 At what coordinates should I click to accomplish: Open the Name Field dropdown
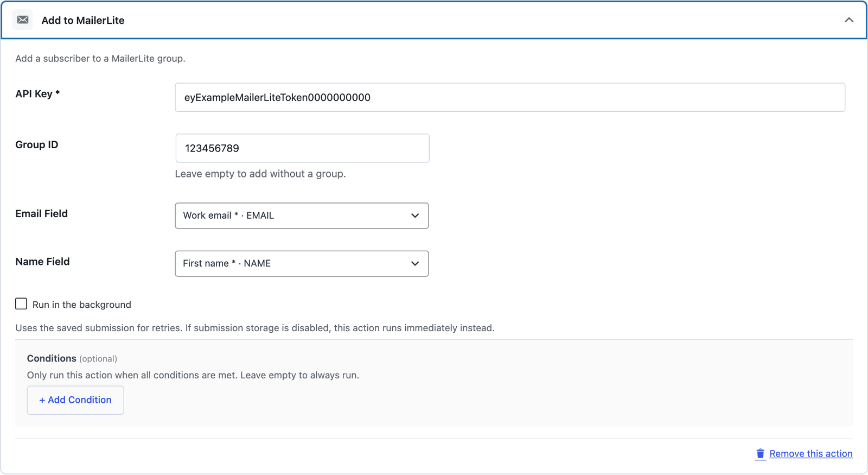pyautogui.click(x=302, y=263)
